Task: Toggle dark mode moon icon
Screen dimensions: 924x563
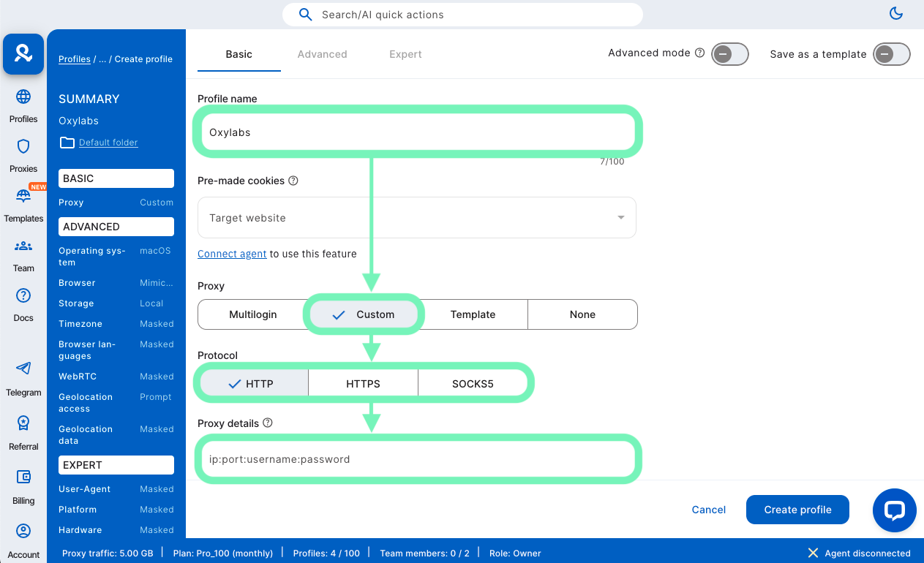Action: (895, 13)
